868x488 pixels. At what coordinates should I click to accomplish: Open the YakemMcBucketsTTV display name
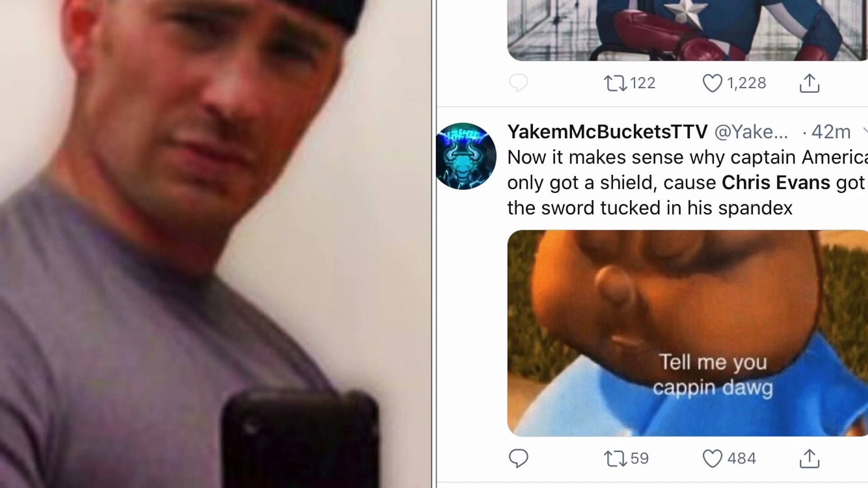coord(607,132)
